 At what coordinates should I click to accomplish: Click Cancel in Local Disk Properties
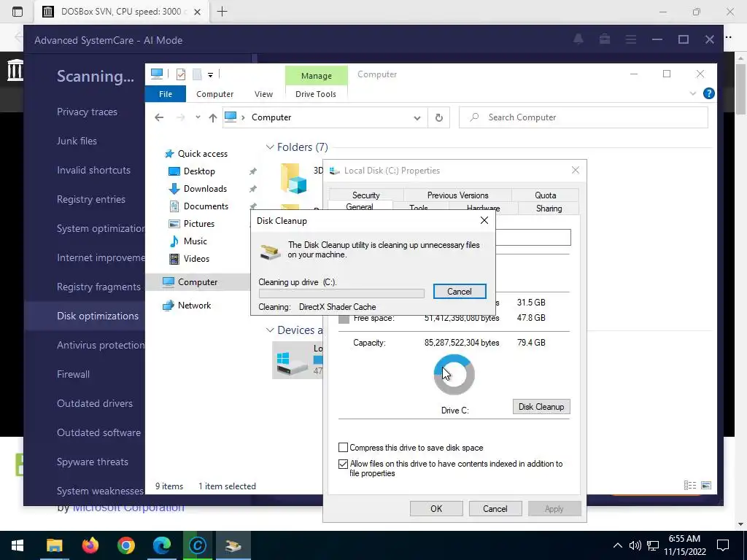click(495, 508)
